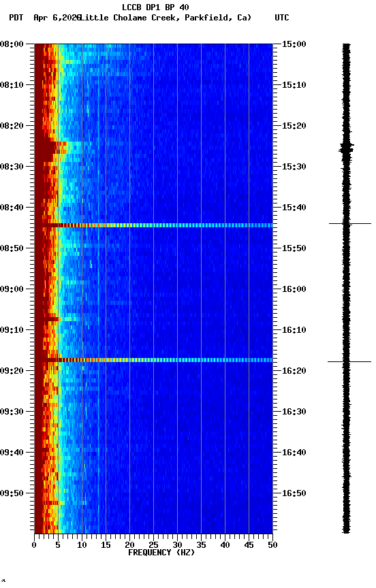Image resolution: width=376 pixels, height=588 pixels.
Task: Click the 09:20 PDT time label
Action: [x=12, y=371]
